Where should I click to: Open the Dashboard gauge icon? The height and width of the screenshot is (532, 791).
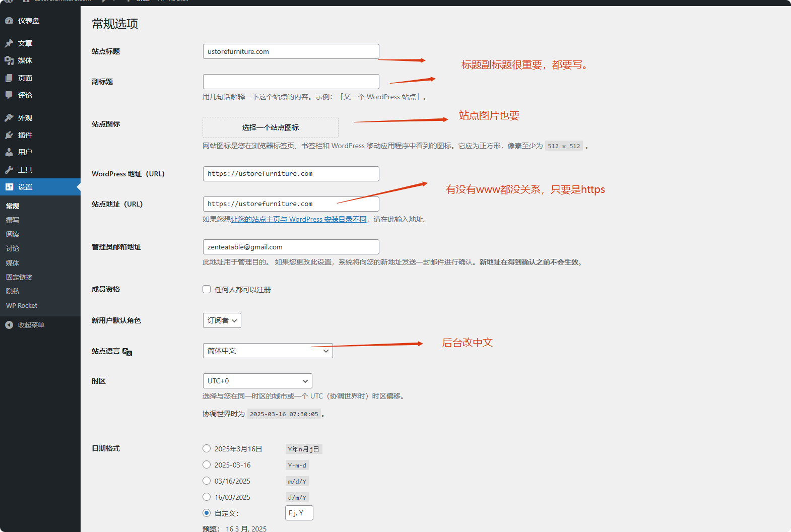(9, 21)
